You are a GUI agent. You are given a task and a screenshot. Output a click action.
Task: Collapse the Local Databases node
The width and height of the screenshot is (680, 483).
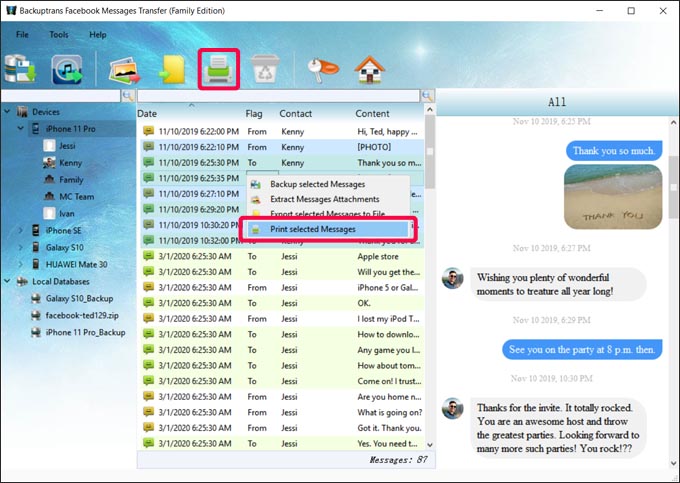(x=7, y=281)
